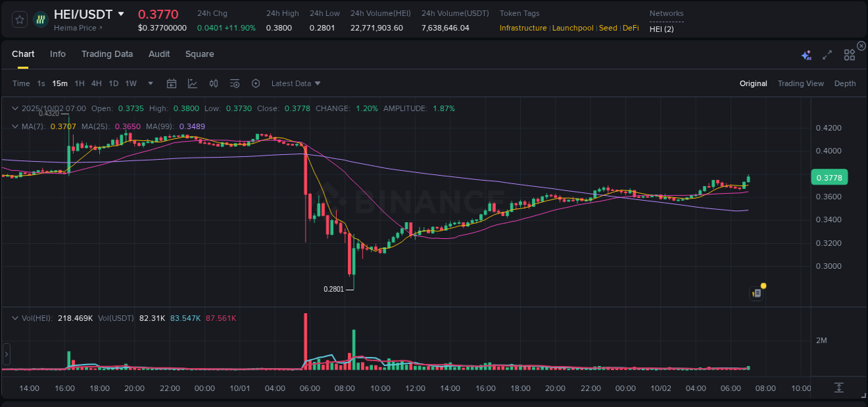Expand the chart to fullscreen
Image resolution: width=868 pixels, height=407 pixels.
pos(826,54)
